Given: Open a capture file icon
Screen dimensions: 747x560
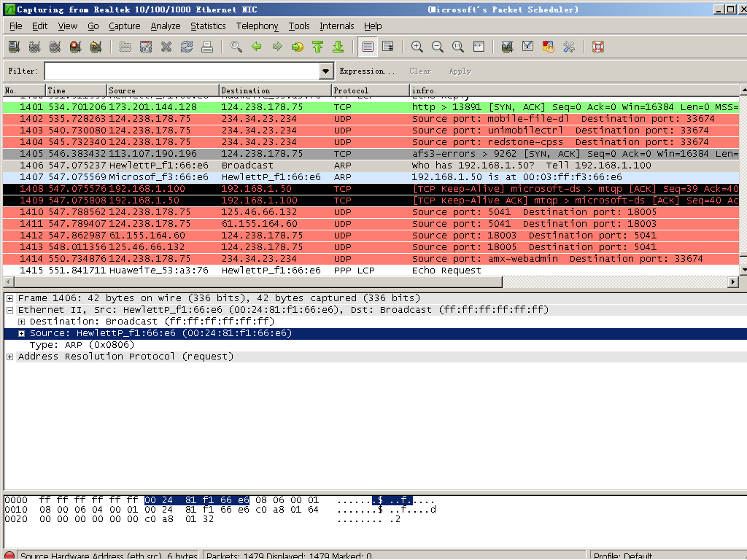Looking at the screenshot, I should (x=125, y=47).
